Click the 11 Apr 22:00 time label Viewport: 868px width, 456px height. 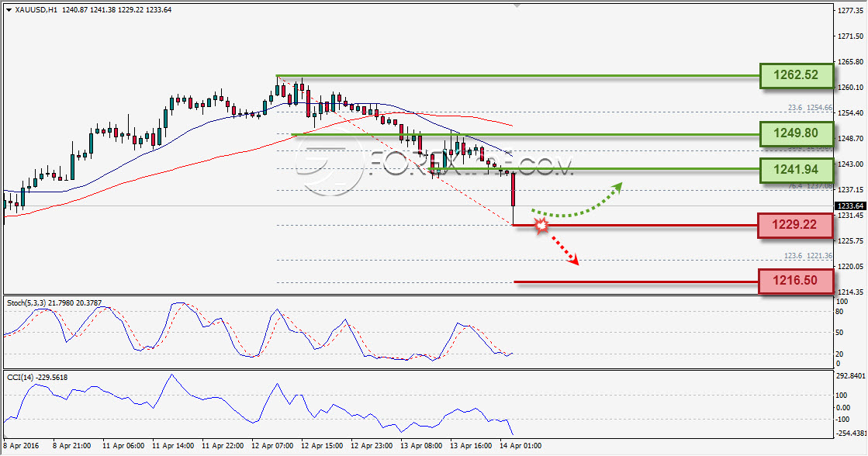pyautogui.click(x=223, y=445)
